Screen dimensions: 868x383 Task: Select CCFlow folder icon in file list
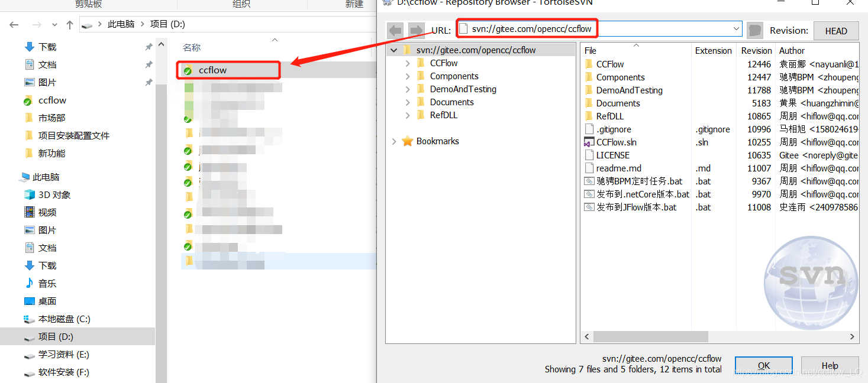click(x=589, y=64)
